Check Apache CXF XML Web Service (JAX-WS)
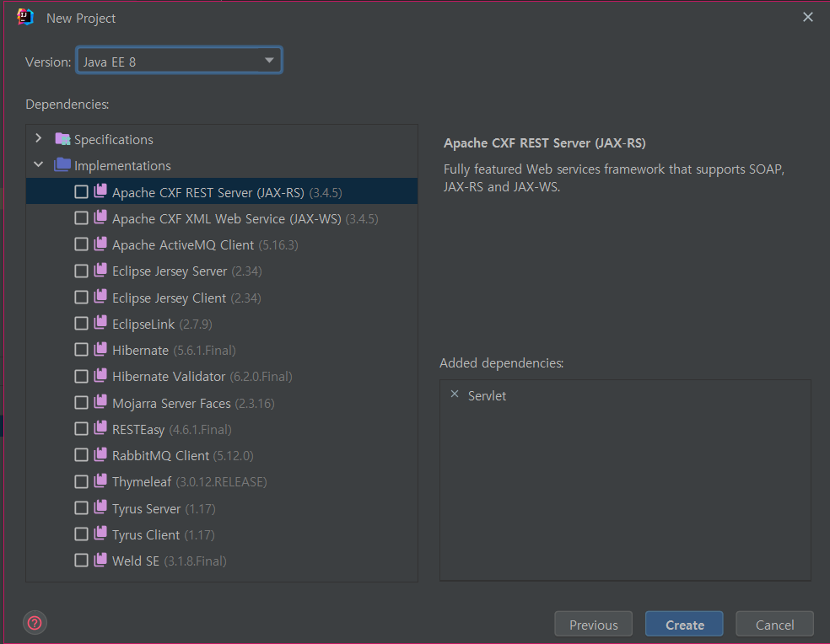 81,218
